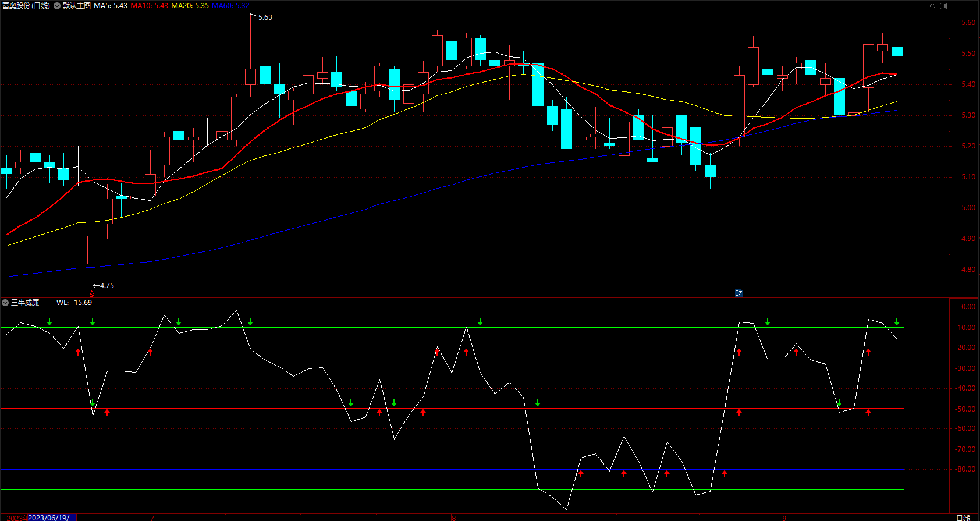980x521 pixels.
Task: Click the -50.00 Williams axis label
Action: coord(967,409)
